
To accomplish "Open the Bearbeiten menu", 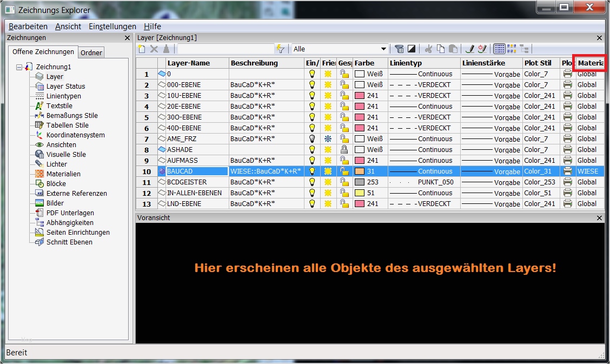I will coord(28,27).
